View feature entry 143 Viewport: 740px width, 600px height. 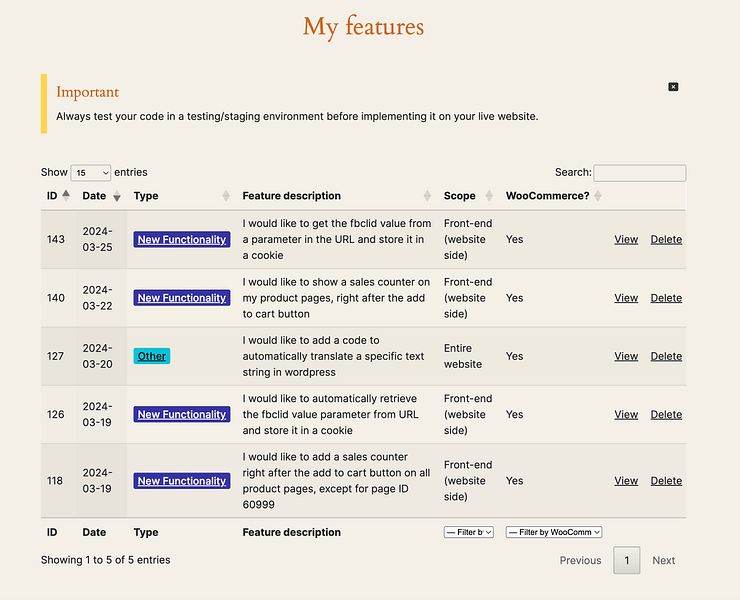[x=626, y=239]
